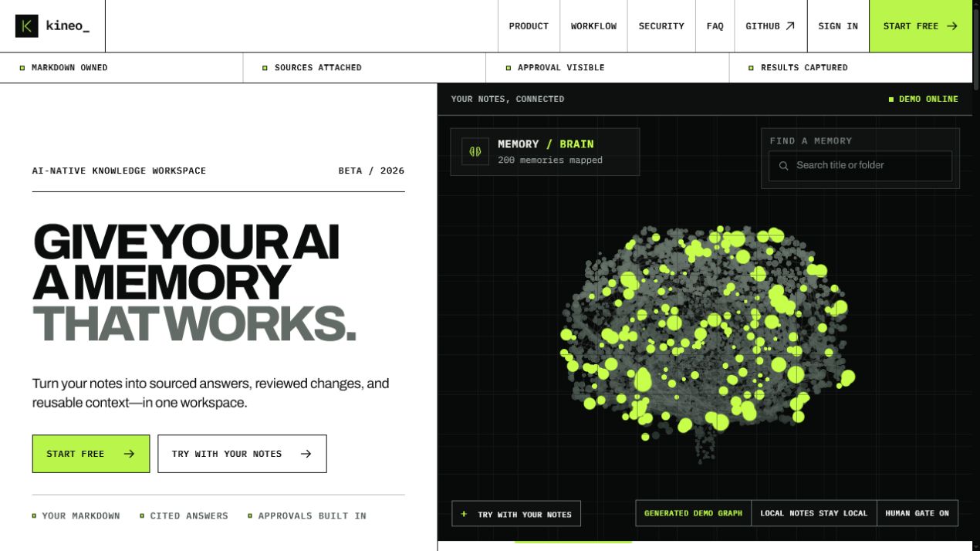The image size is (980, 551).
Task: Click the kineo K logo icon
Action: pyautogui.click(x=26, y=26)
